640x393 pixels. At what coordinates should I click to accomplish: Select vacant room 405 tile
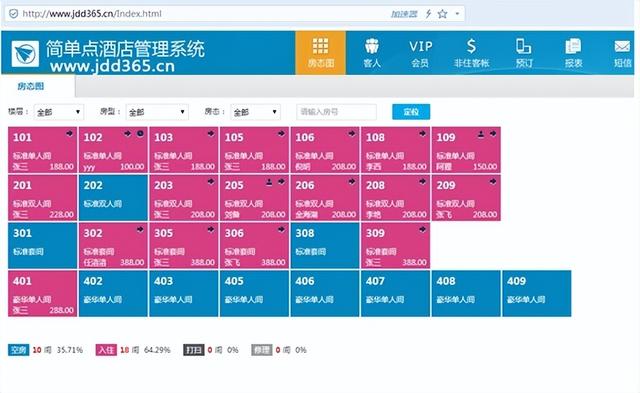pyautogui.click(x=254, y=293)
